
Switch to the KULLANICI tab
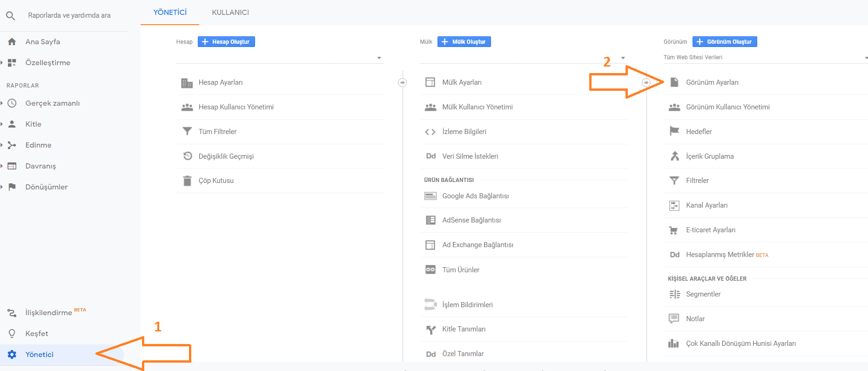(230, 13)
